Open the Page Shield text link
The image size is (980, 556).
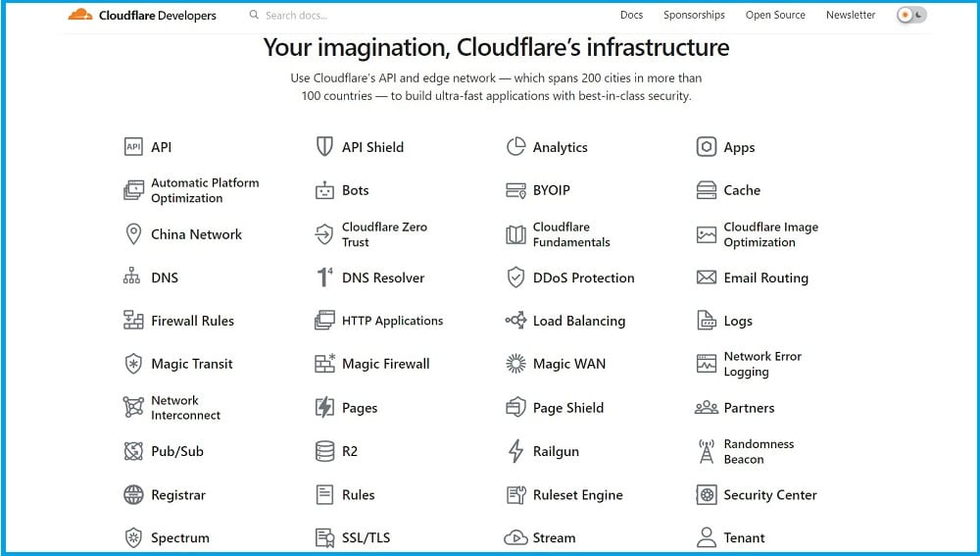click(x=568, y=408)
